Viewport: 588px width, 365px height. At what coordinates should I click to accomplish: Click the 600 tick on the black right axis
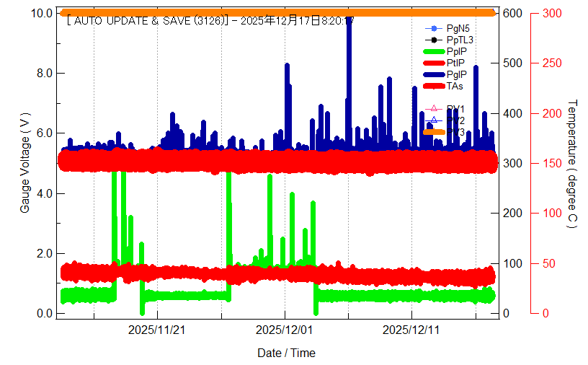pyautogui.click(x=512, y=13)
